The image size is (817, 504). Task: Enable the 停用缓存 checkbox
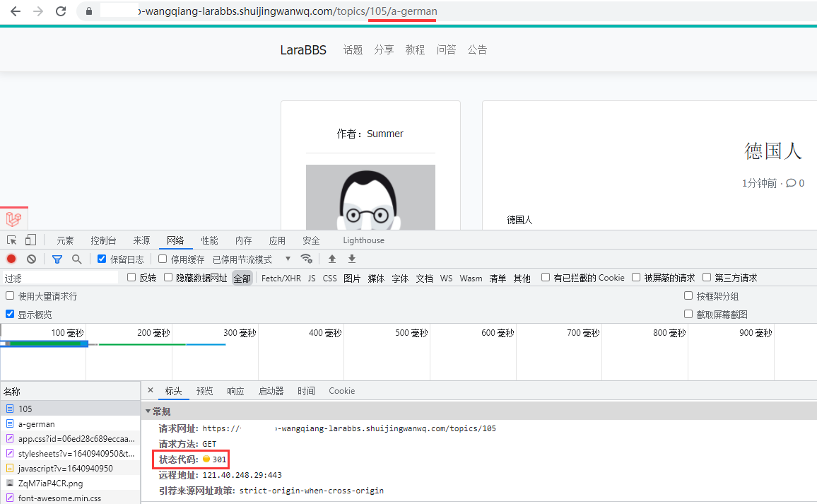point(163,259)
